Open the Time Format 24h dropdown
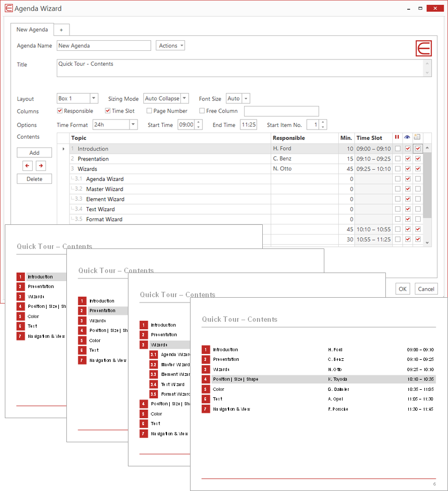Viewport: 448px width, 491px height. click(x=133, y=125)
